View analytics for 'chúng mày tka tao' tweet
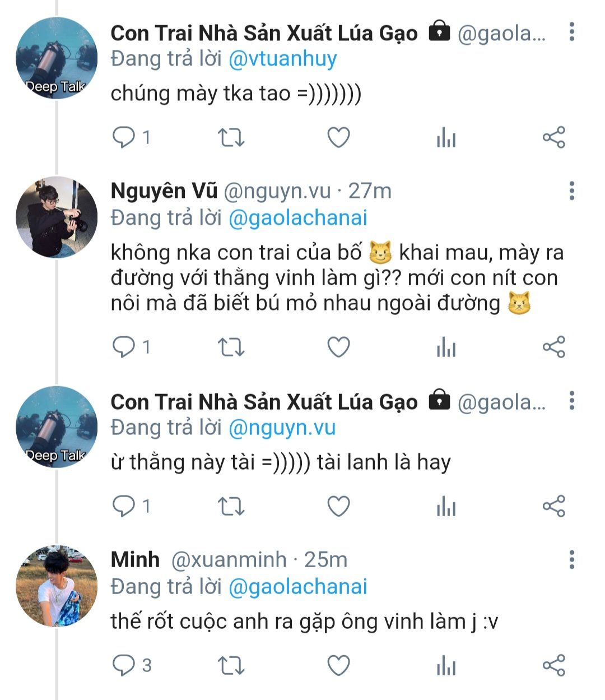This screenshot has width=605, height=700. (x=446, y=137)
